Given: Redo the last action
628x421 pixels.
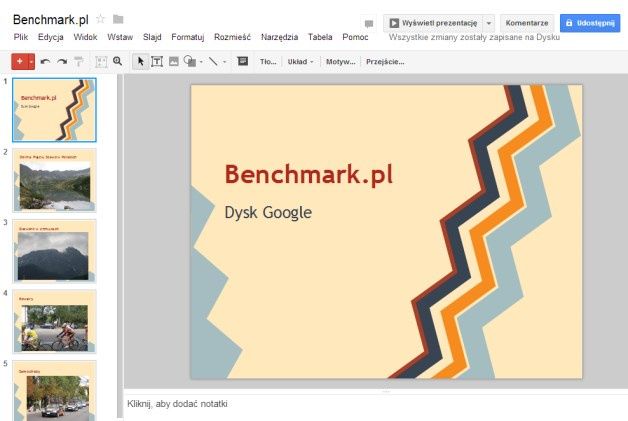Looking at the screenshot, I should (62, 62).
